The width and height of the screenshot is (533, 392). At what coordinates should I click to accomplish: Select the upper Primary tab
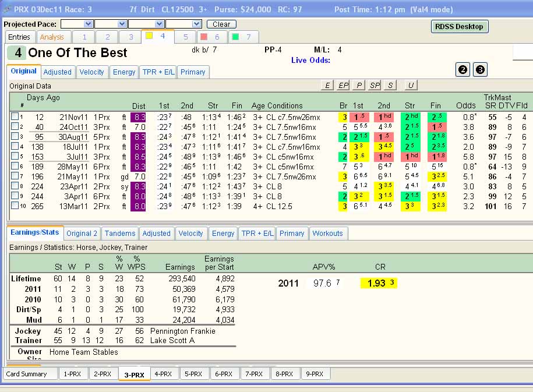pos(193,72)
